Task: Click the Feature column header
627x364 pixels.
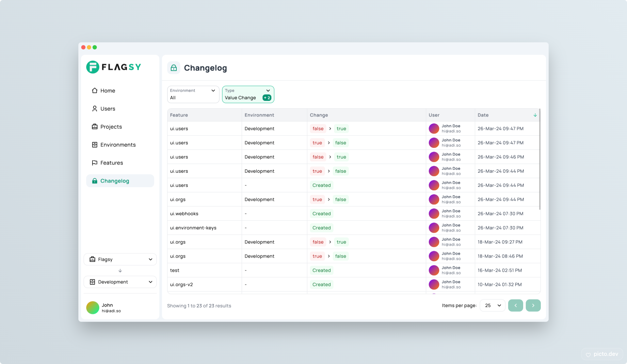Action: point(179,115)
